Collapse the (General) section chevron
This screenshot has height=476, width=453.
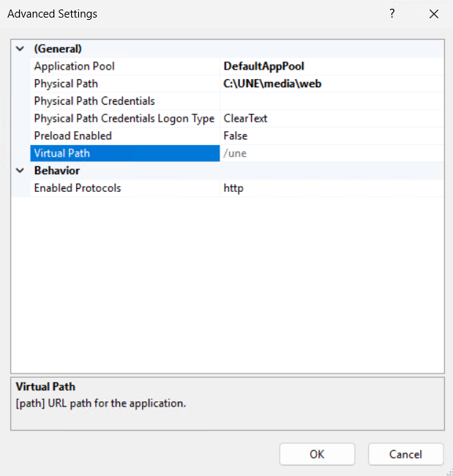tap(20, 49)
